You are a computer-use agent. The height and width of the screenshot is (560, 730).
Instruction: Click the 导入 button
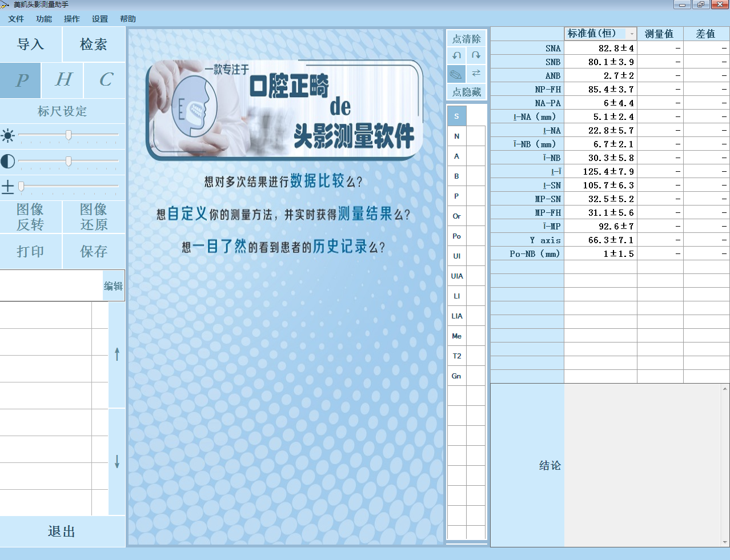point(31,45)
